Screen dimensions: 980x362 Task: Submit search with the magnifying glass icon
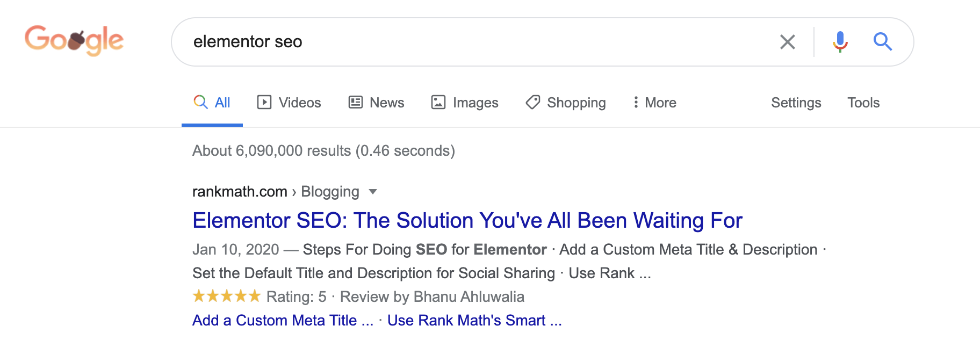pos(882,41)
